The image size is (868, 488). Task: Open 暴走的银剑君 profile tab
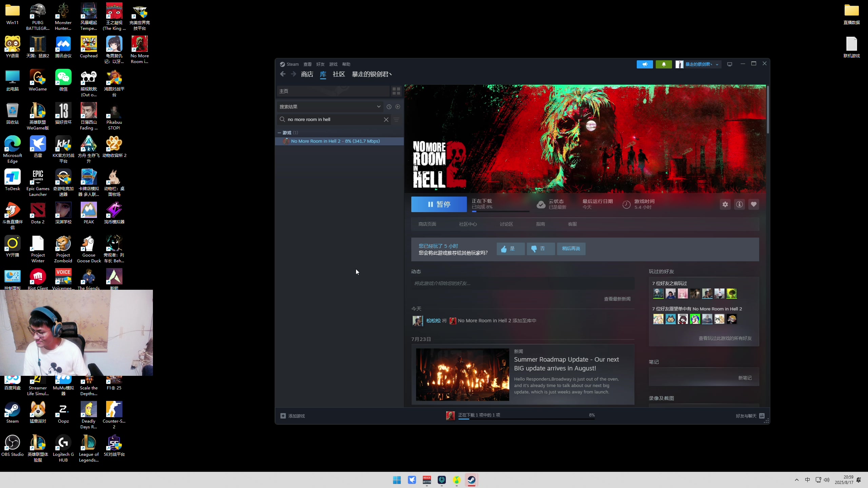[x=372, y=74]
